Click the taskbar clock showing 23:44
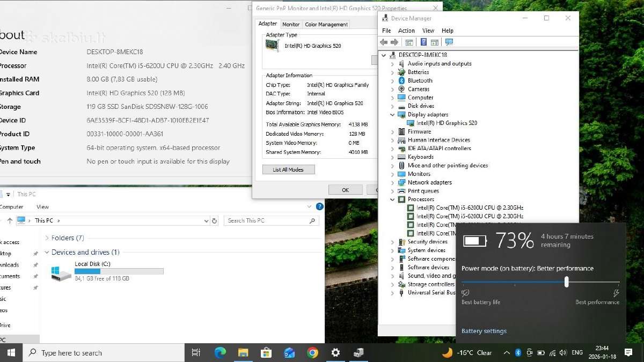644x362 pixels. 602,352
